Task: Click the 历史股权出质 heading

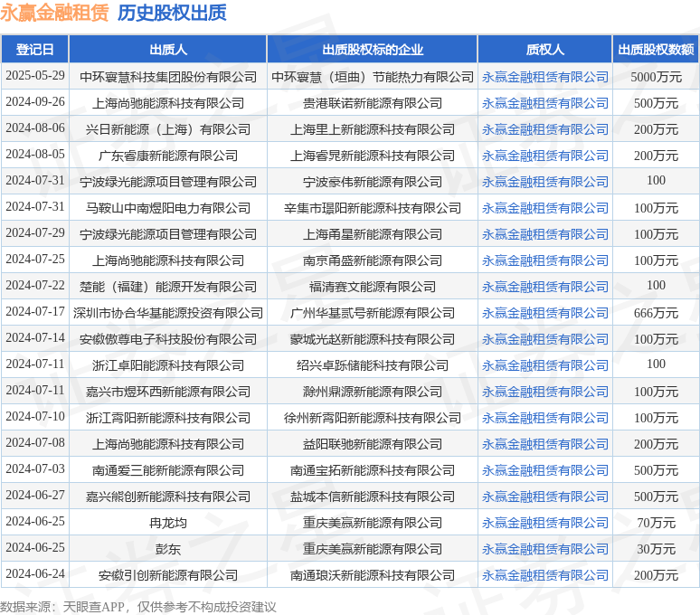Action: pyautogui.click(x=172, y=13)
